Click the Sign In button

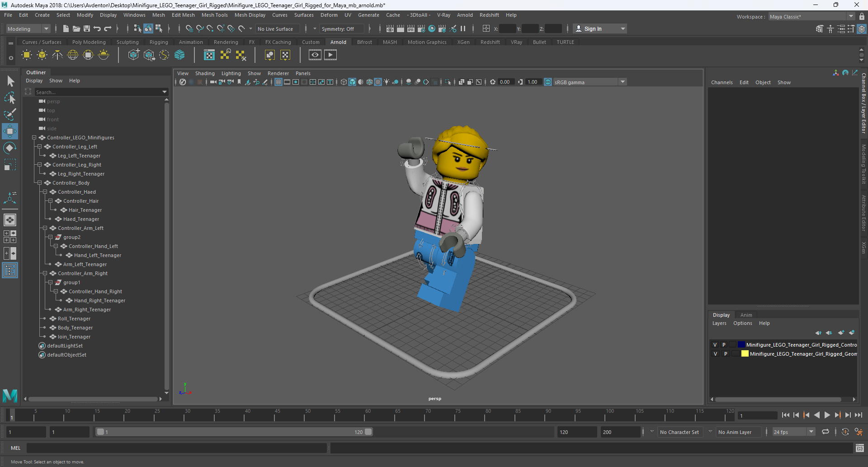coord(599,29)
